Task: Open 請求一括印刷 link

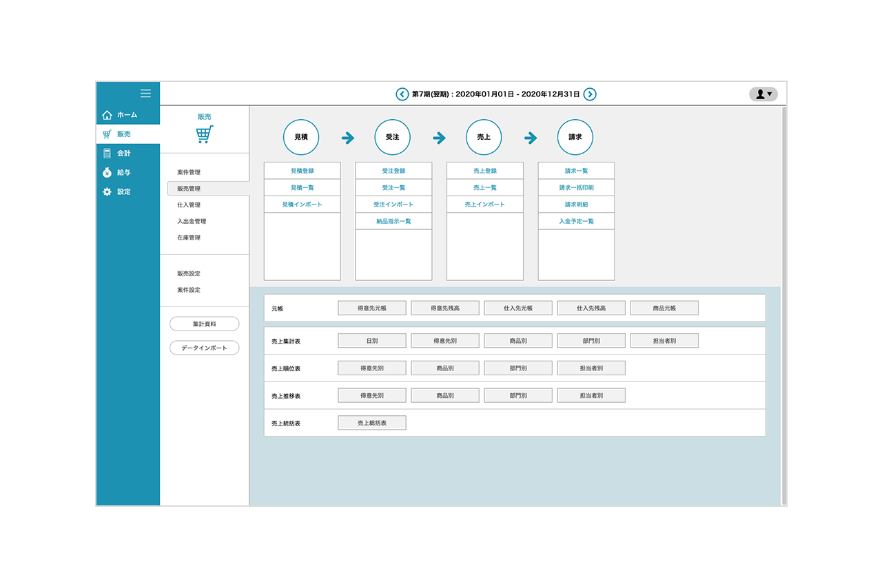Action: pyautogui.click(x=576, y=188)
